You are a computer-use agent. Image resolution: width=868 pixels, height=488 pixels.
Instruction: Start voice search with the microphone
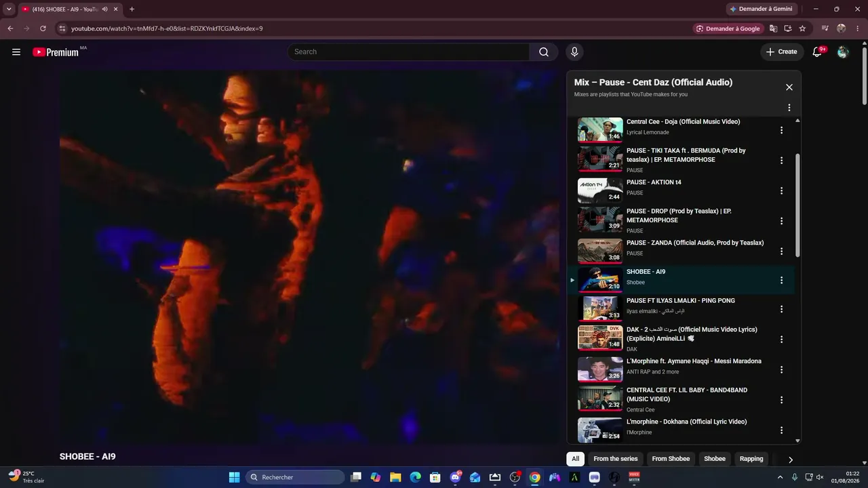coord(574,52)
